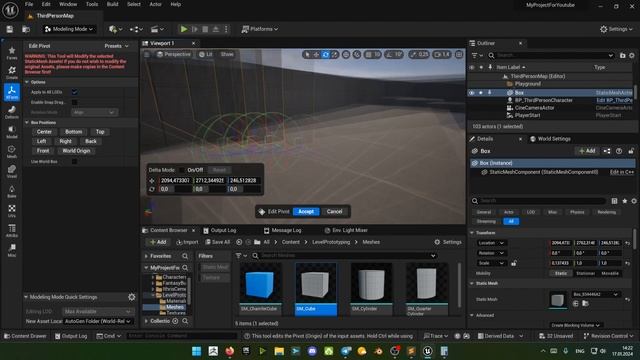Switch to the World Settings tab
640x360 pixels.
tap(553, 139)
